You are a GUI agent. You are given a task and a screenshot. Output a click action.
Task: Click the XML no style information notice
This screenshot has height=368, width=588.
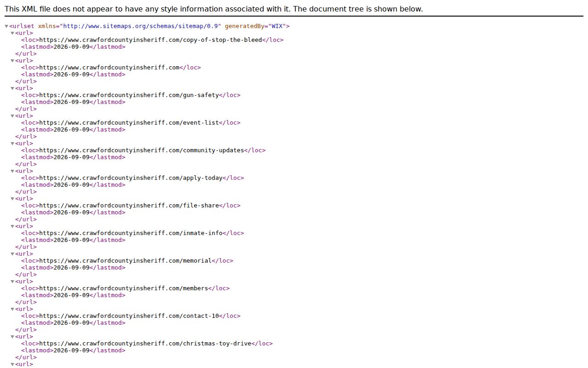click(214, 9)
